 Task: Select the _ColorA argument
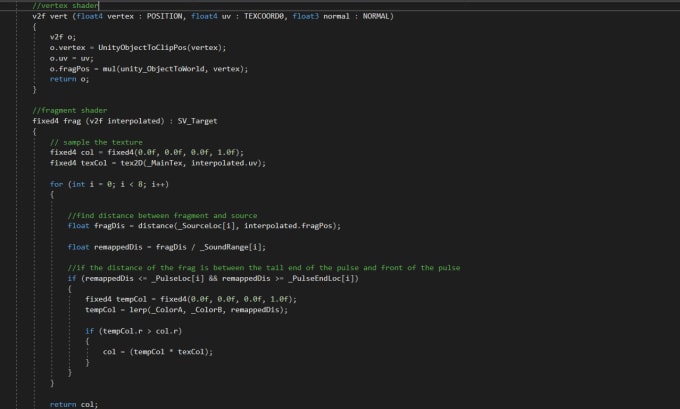(167, 310)
